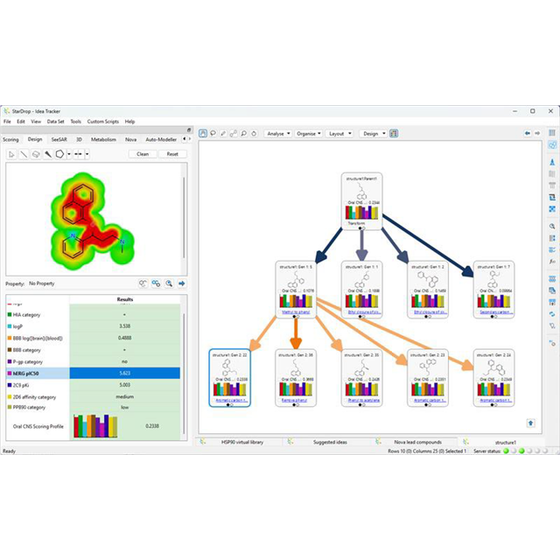Click the magnifier zoom icon in the tracker toolbar
The height and width of the screenshot is (560, 560).
coord(244,134)
